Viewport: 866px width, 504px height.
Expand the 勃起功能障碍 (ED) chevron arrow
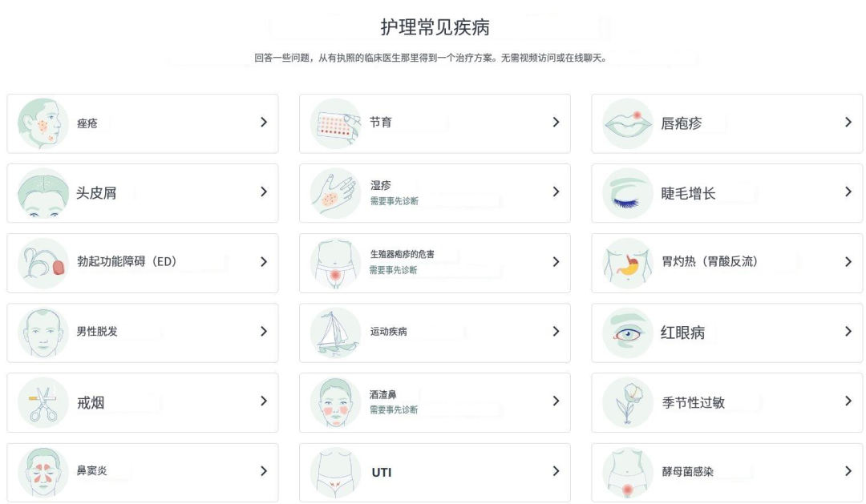point(264,262)
